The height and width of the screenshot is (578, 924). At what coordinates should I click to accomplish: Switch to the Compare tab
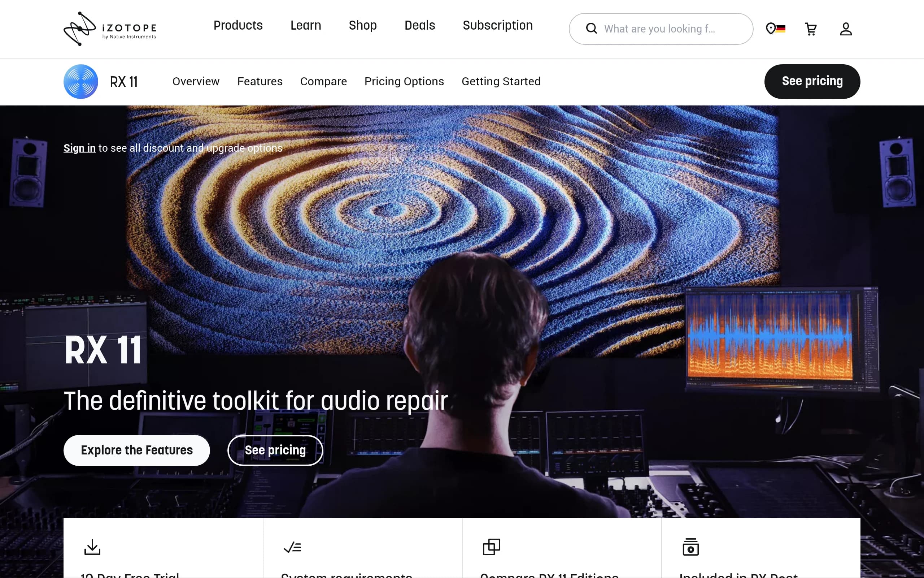tap(323, 81)
